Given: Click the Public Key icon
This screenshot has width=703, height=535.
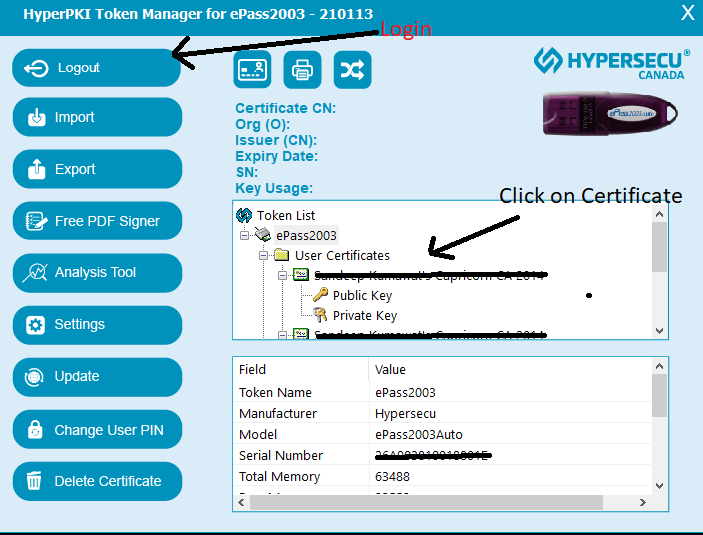Looking at the screenshot, I should pos(320,295).
